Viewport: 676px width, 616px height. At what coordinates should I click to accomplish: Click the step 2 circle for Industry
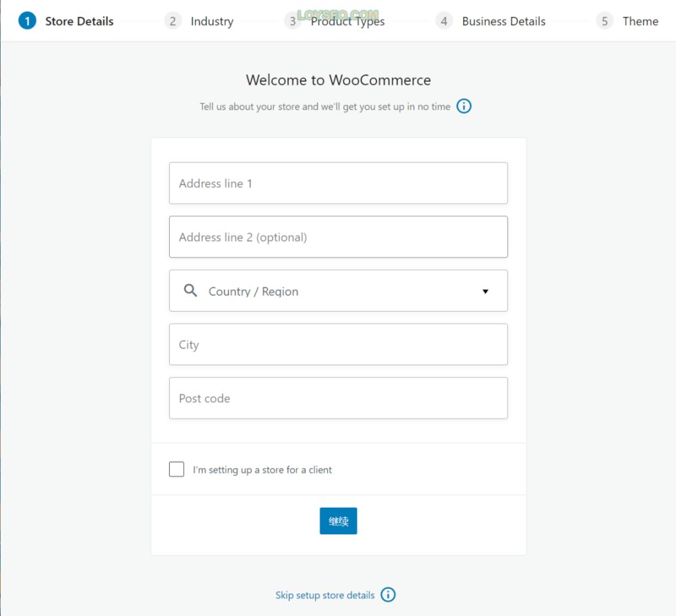coord(172,21)
